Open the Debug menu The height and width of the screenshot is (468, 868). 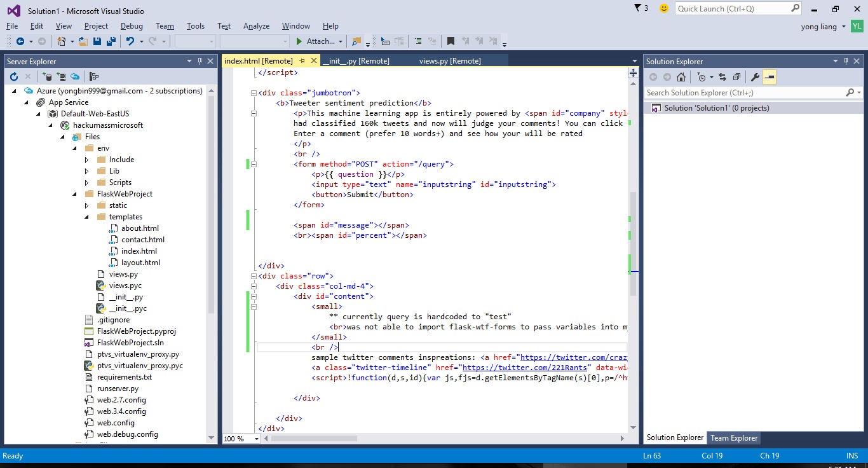(x=132, y=26)
